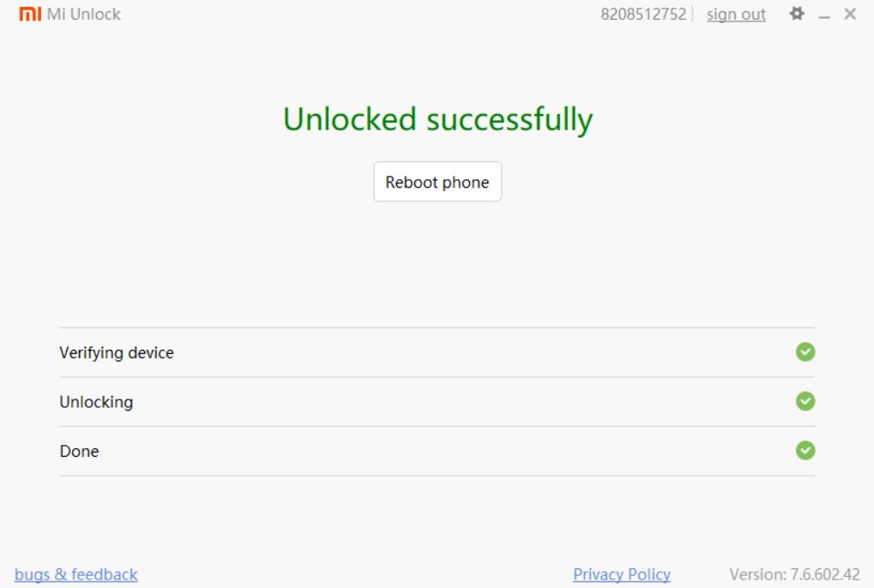The height and width of the screenshot is (588, 874).
Task: Minimize the Mi Unlock window
Action: 826,15
